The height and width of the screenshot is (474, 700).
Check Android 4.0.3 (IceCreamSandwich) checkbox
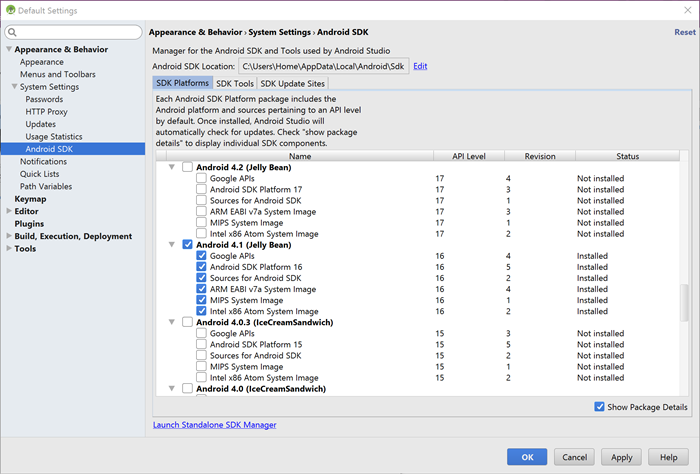click(x=188, y=322)
